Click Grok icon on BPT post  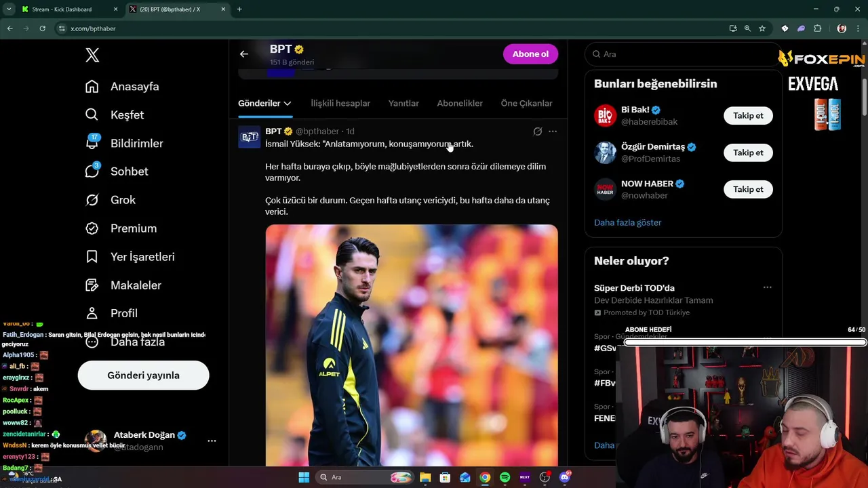[537, 131]
